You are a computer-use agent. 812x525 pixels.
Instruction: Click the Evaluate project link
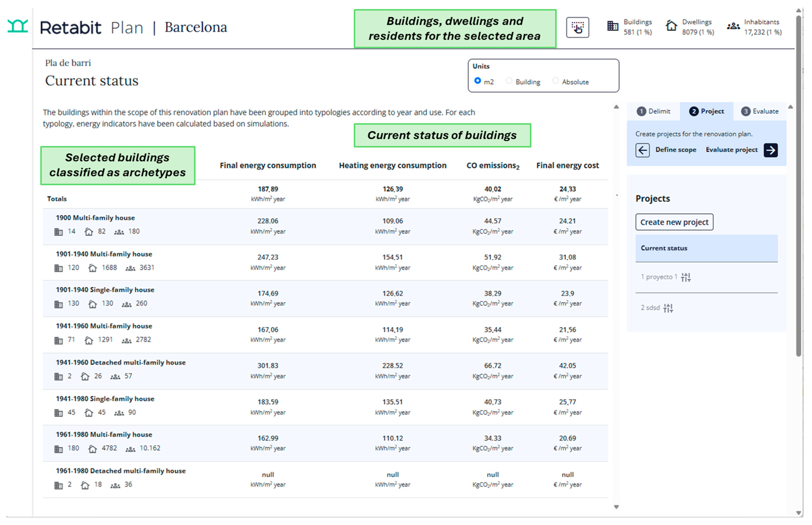pos(731,150)
